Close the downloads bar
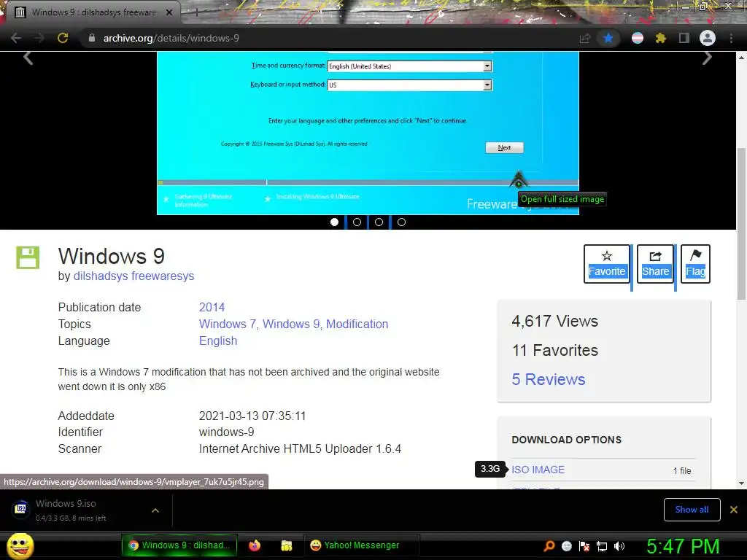The image size is (747, 560). coord(734,510)
